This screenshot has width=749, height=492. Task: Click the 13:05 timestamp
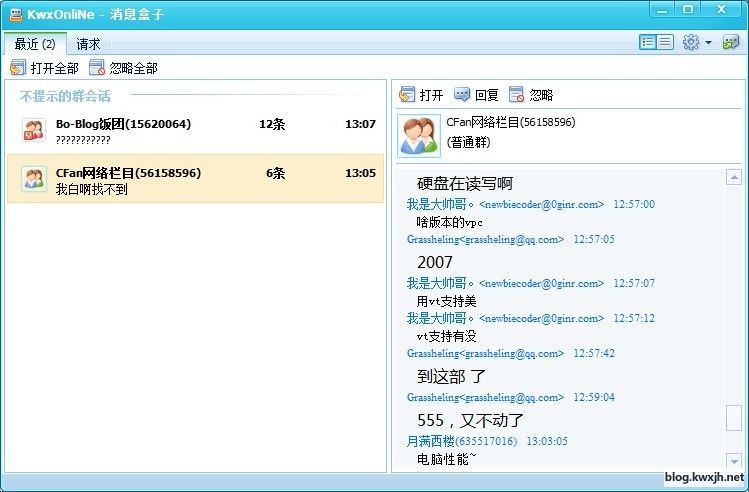click(x=360, y=173)
